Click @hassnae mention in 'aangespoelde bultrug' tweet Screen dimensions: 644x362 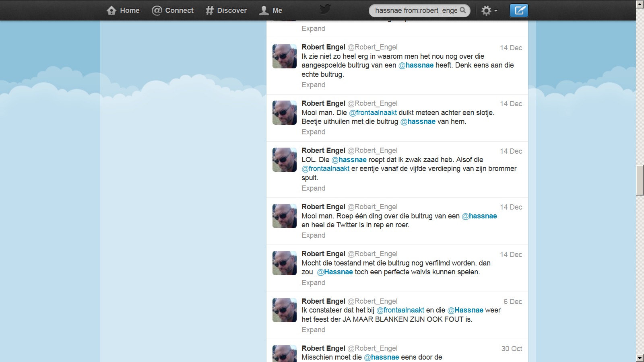coord(416,65)
